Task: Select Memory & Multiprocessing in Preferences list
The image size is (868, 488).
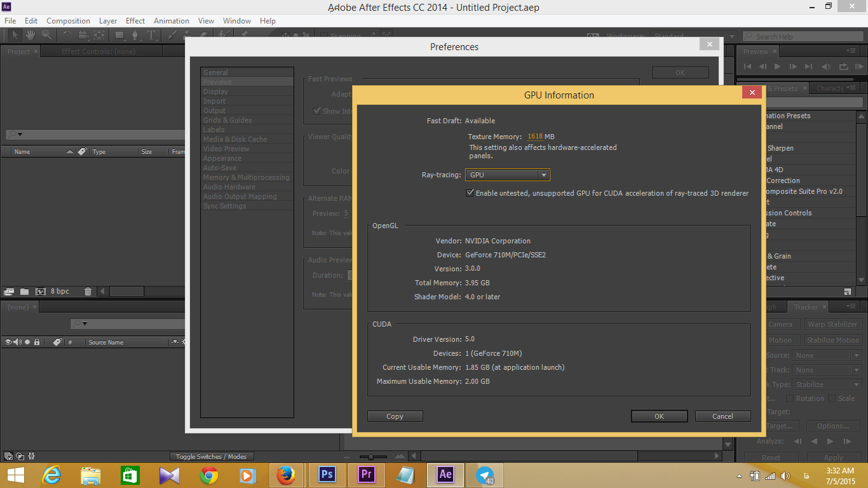Action: [x=247, y=177]
